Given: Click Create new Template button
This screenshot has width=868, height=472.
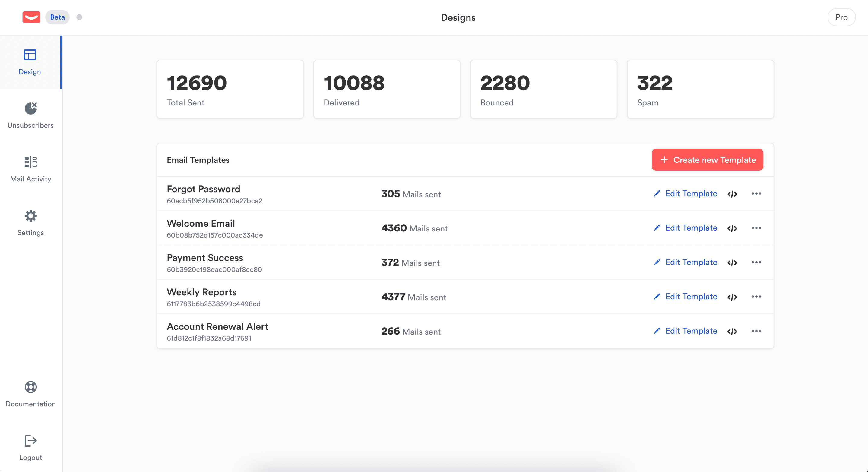Looking at the screenshot, I should click(707, 160).
